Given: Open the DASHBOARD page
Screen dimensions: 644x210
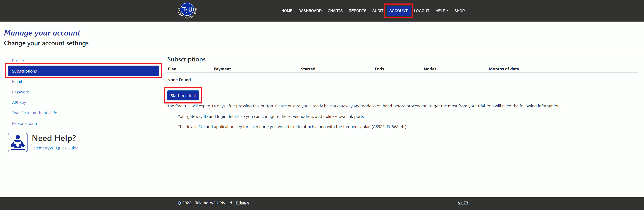Looking at the screenshot, I should [310, 11].
